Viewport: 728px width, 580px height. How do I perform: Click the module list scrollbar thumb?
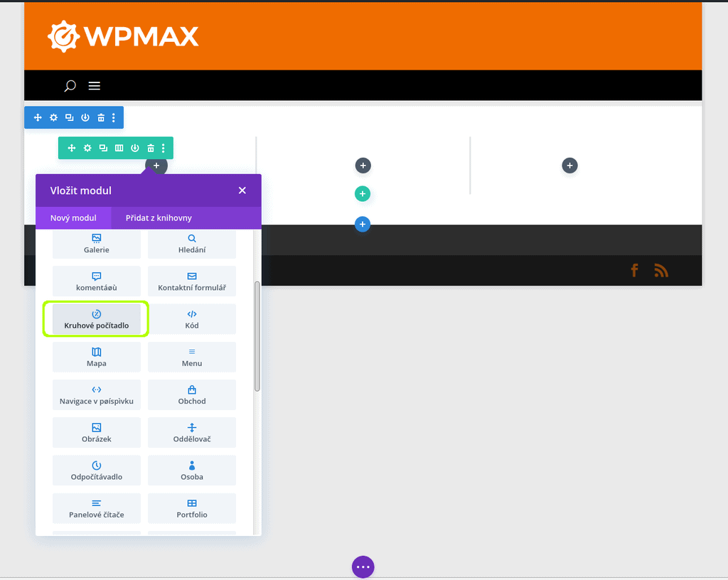tap(257, 336)
